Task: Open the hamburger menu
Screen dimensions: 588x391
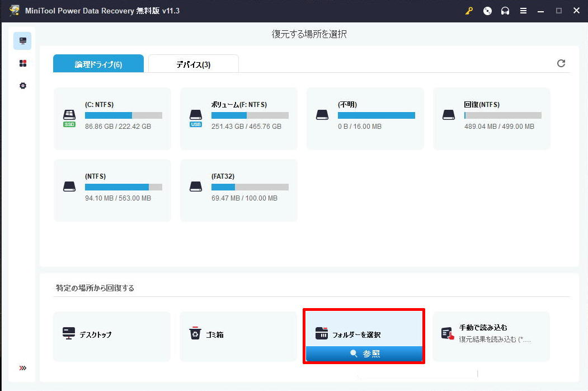Action: (x=523, y=10)
